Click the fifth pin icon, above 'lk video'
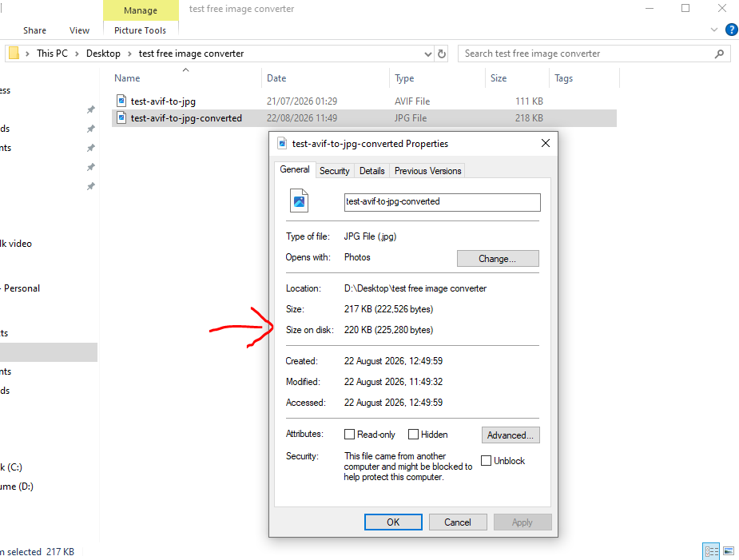 (91, 186)
